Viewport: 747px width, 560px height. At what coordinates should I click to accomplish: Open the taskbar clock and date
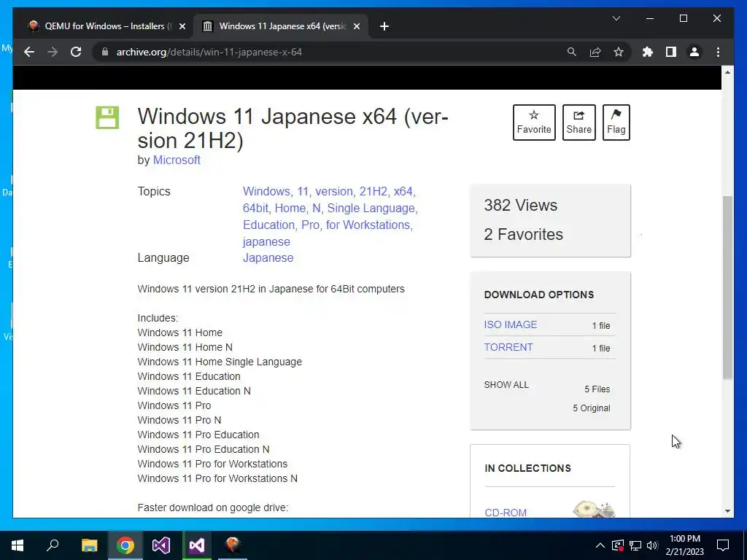pos(684,545)
